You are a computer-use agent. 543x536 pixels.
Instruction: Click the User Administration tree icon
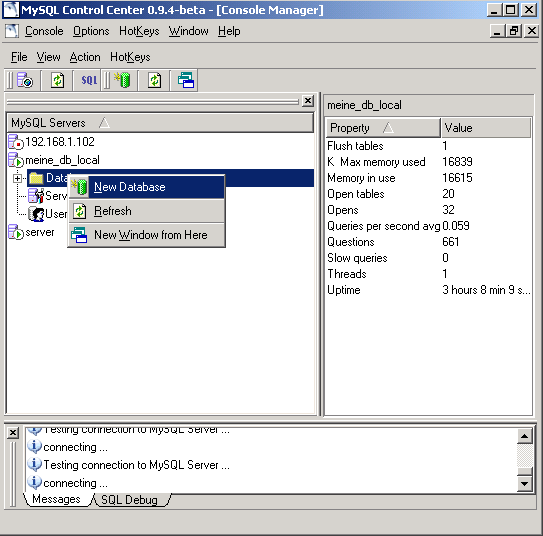(x=36, y=214)
